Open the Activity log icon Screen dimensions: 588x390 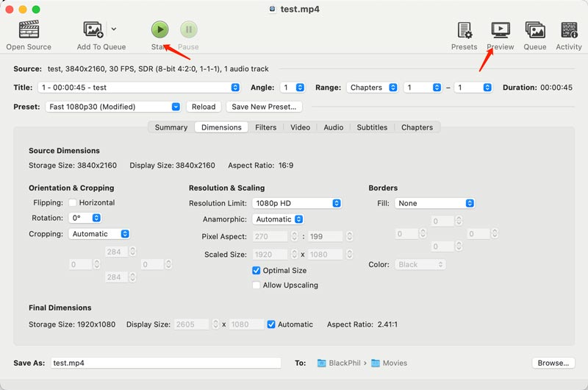[569, 30]
